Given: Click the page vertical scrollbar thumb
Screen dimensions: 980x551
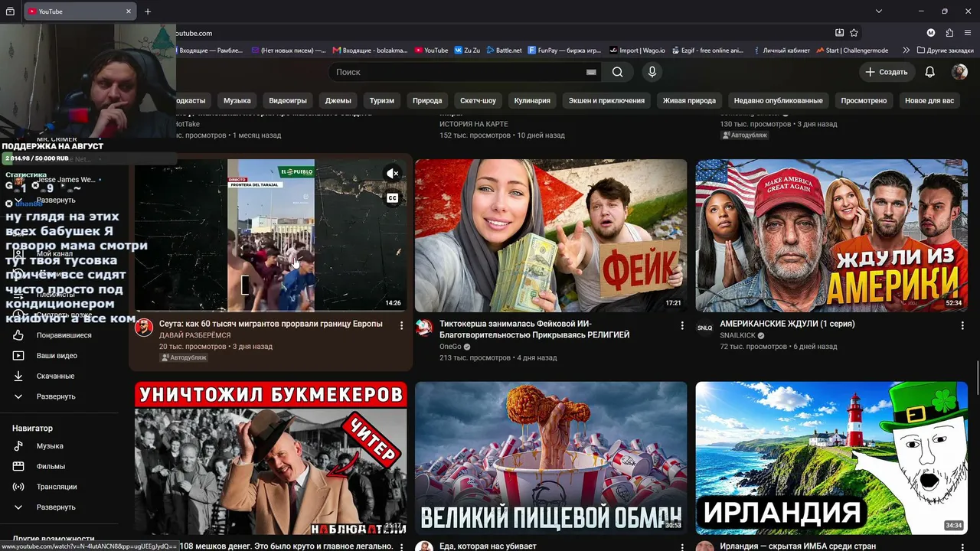Looking at the screenshot, I should tap(977, 379).
